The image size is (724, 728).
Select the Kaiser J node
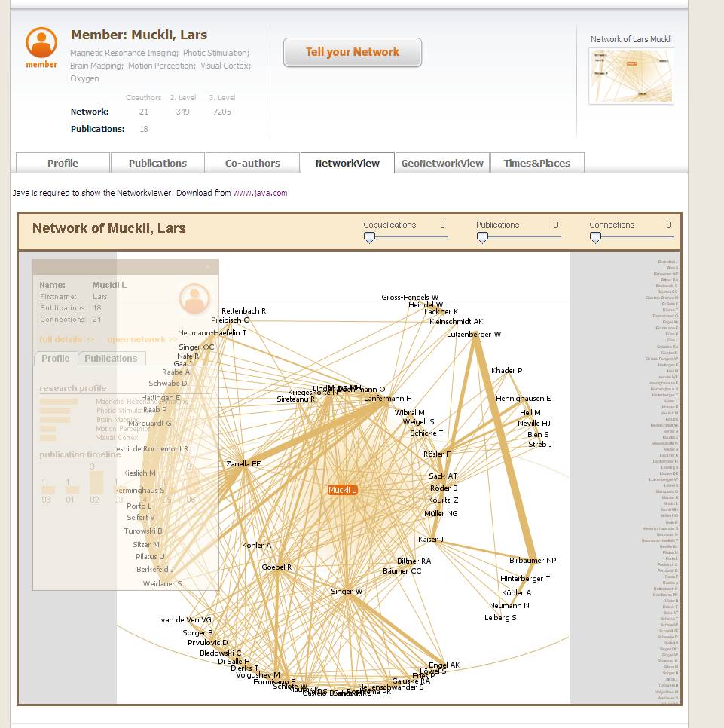(x=431, y=539)
